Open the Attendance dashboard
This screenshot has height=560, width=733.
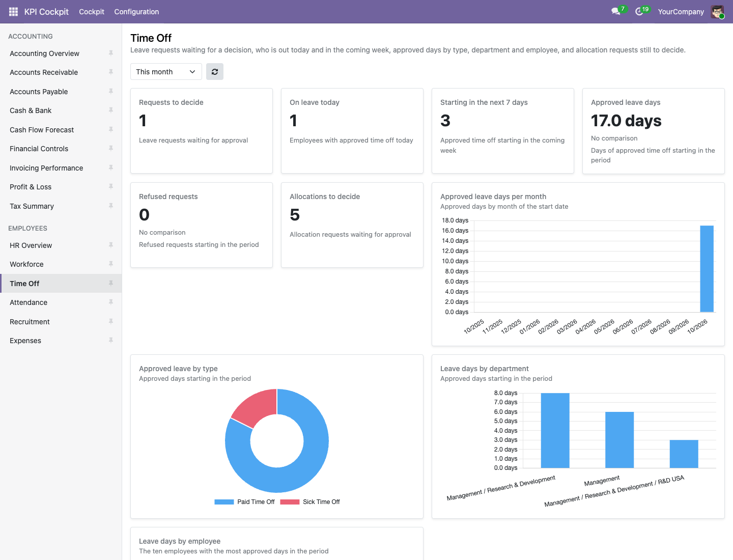tap(61, 302)
